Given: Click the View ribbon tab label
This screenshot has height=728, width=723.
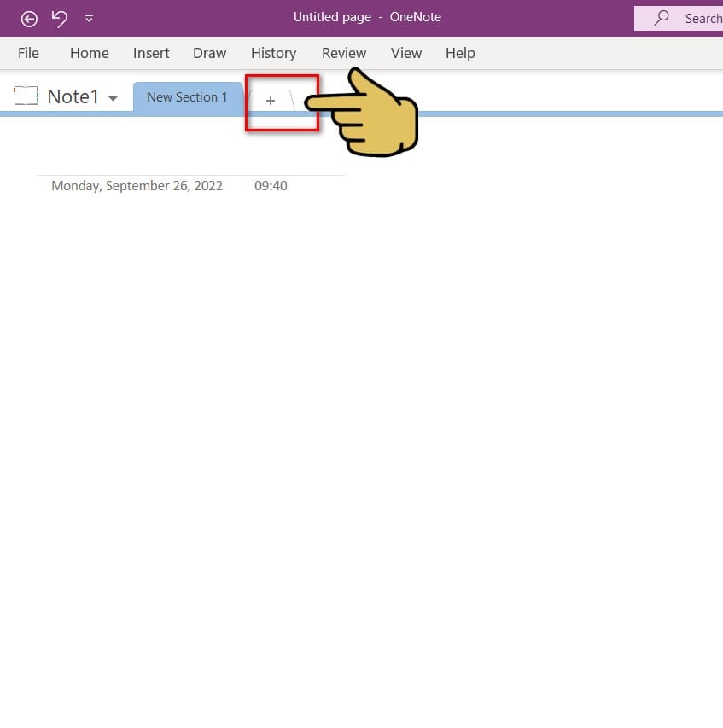Looking at the screenshot, I should tap(406, 53).
